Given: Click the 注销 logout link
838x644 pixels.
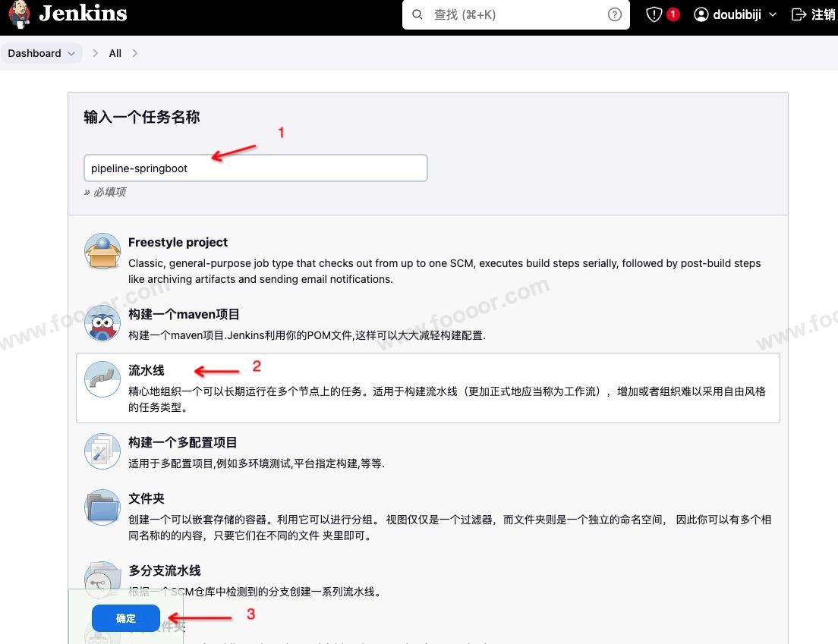Looking at the screenshot, I should pyautogui.click(x=814, y=14).
